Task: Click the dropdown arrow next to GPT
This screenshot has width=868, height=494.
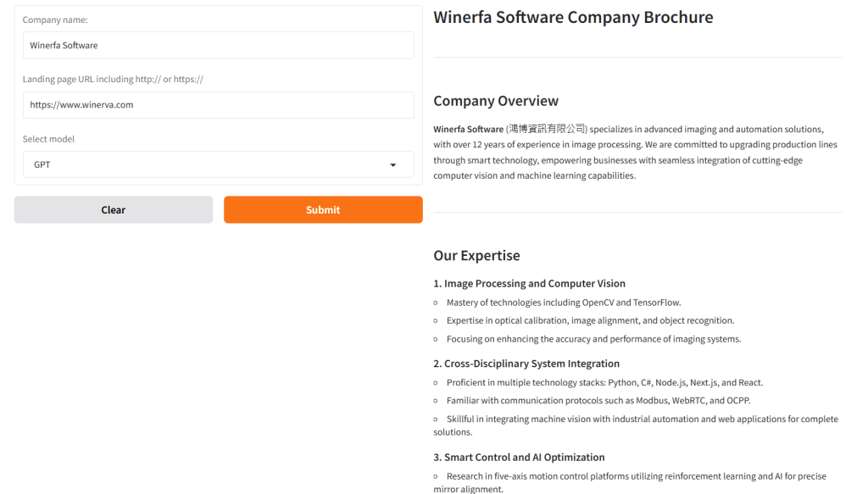Action: 393,165
